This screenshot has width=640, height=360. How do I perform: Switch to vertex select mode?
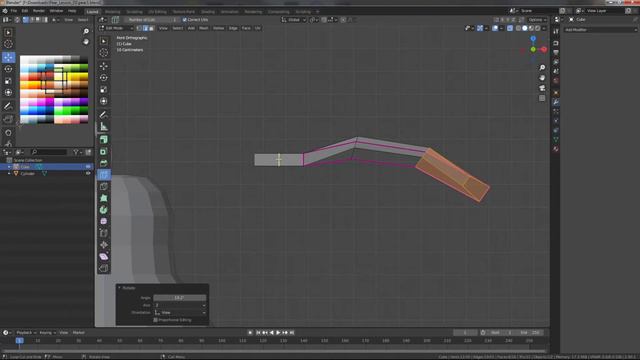coord(140,28)
